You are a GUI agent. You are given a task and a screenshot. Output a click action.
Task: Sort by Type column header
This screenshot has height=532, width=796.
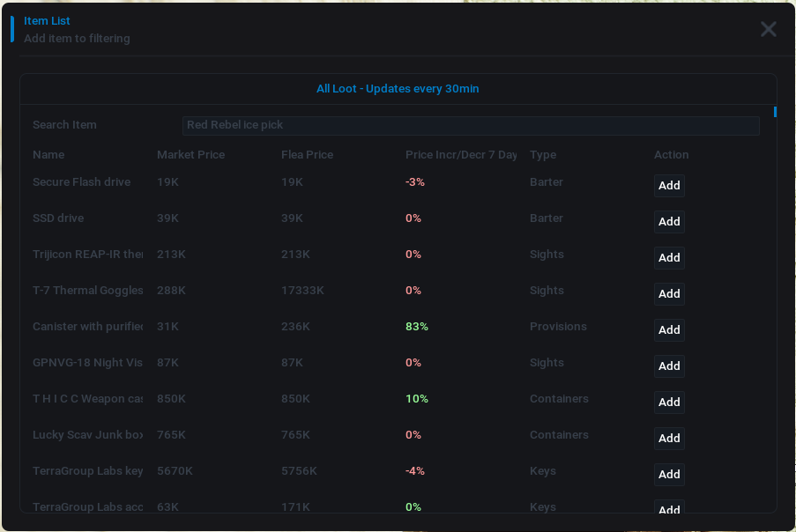point(543,155)
